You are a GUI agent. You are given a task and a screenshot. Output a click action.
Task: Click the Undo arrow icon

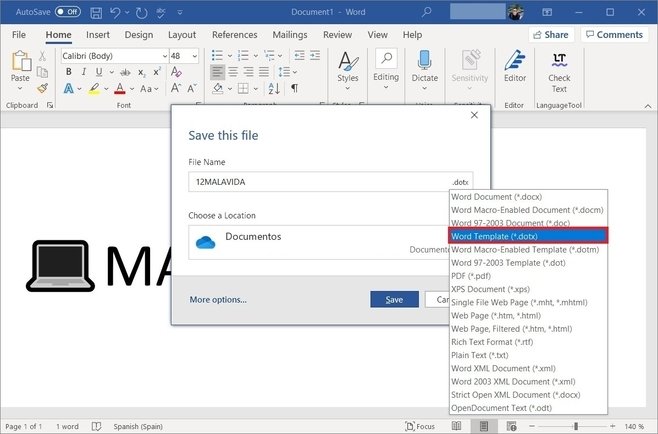[x=115, y=13]
